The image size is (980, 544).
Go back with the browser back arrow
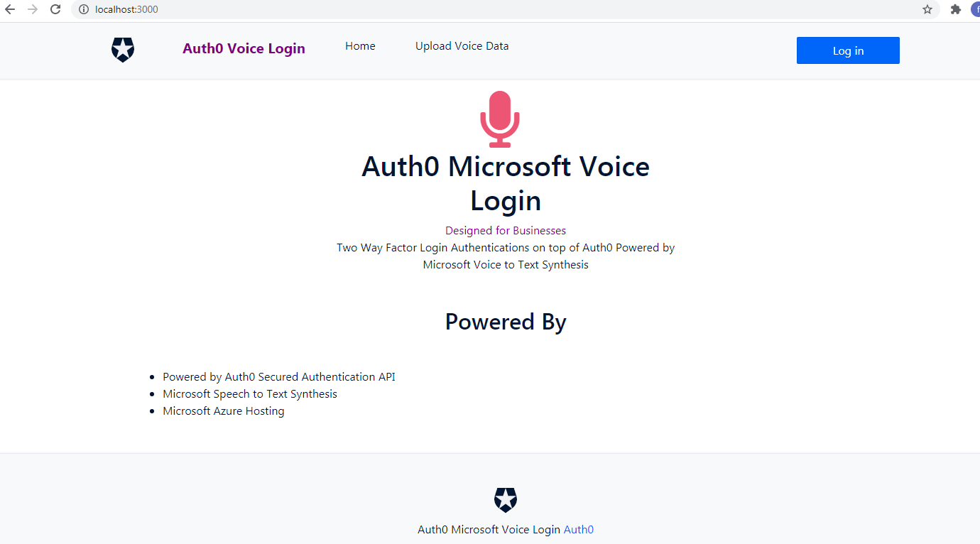pyautogui.click(x=10, y=9)
